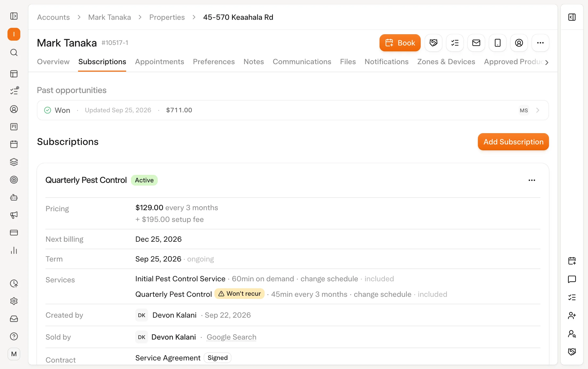588x369 pixels.
Task: Open the tasks checklist icon in left sidebar
Action: pyautogui.click(x=14, y=91)
